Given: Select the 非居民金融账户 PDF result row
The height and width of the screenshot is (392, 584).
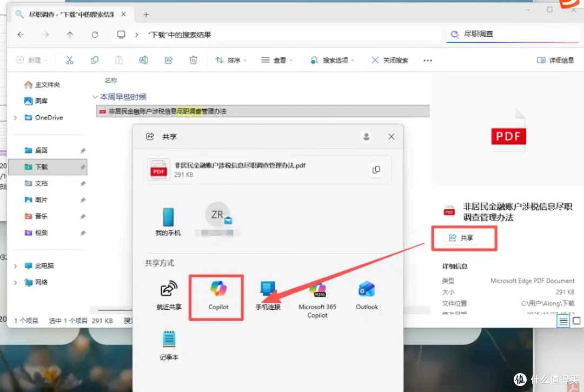Looking at the screenshot, I should 263,111.
